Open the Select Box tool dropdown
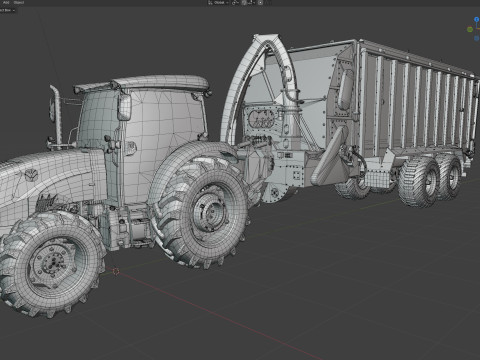480x360 pixels. point(7,10)
